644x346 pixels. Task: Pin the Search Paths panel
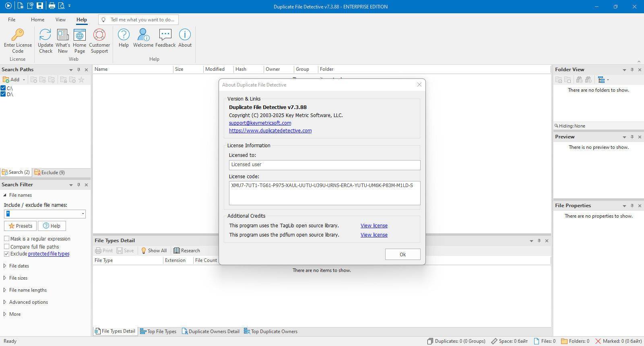78,70
